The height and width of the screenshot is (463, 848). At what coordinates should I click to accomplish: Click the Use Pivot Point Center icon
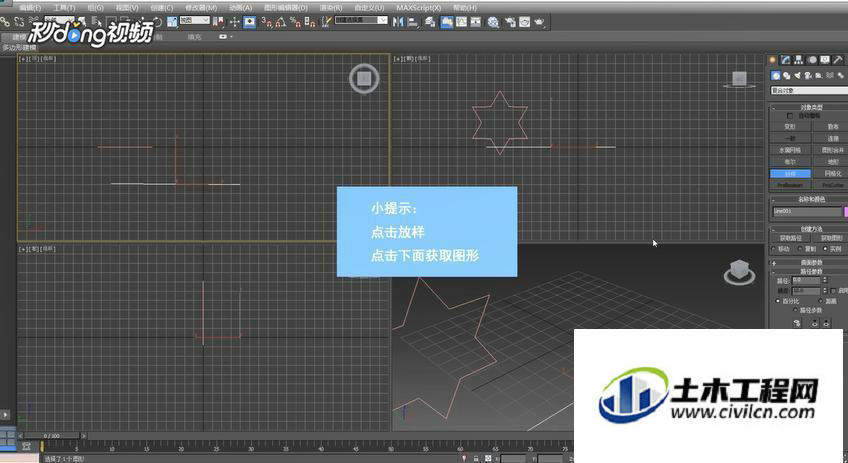[218, 22]
